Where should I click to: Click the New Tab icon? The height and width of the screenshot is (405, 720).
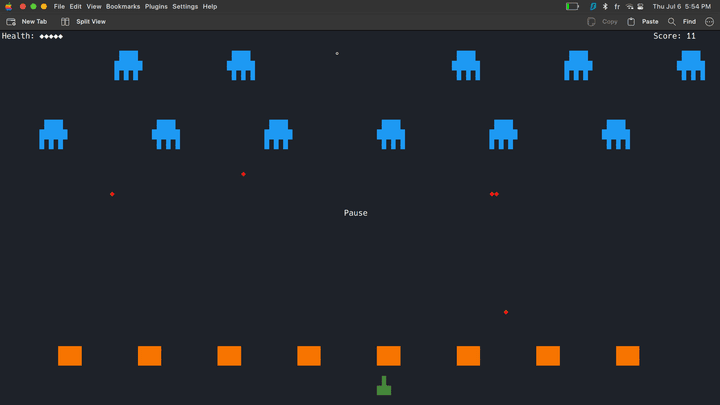click(11, 22)
